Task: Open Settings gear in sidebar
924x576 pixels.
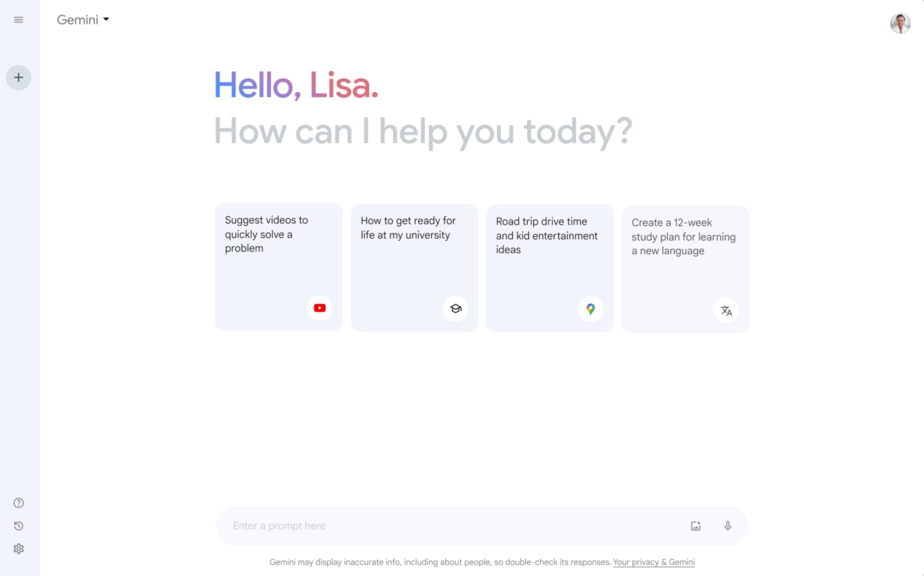Action: [x=19, y=548]
